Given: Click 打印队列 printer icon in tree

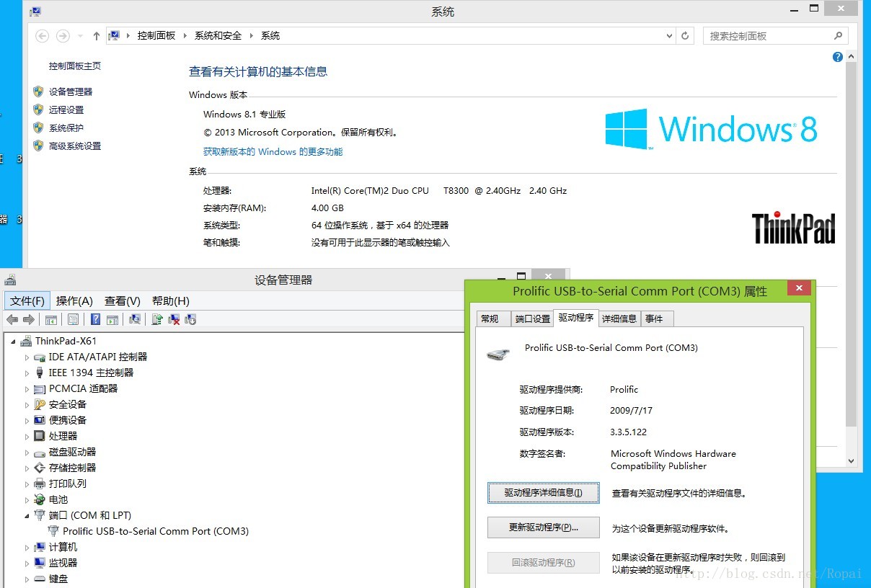Looking at the screenshot, I should 40,484.
